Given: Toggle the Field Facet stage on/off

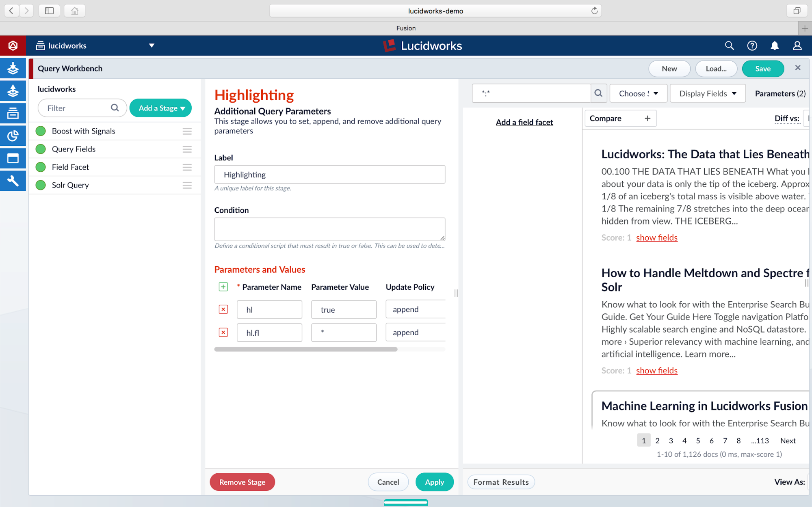Looking at the screenshot, I should coord(41,167).
